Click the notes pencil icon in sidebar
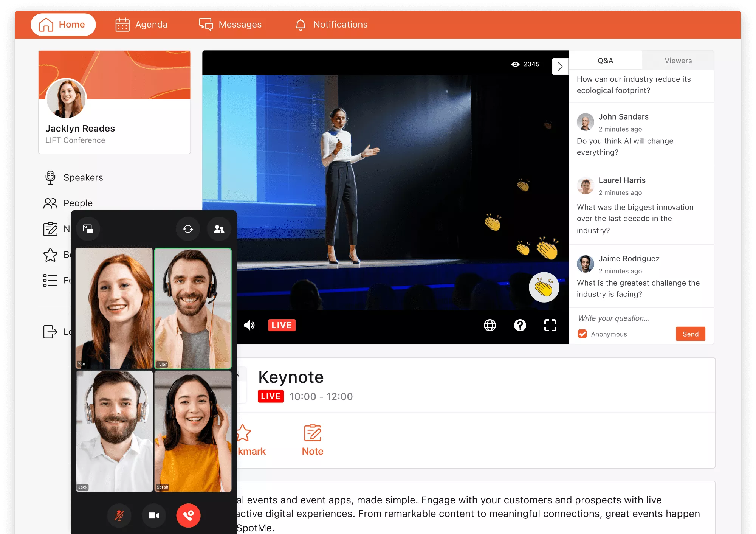756x534 pixels. tap(50, 229)
